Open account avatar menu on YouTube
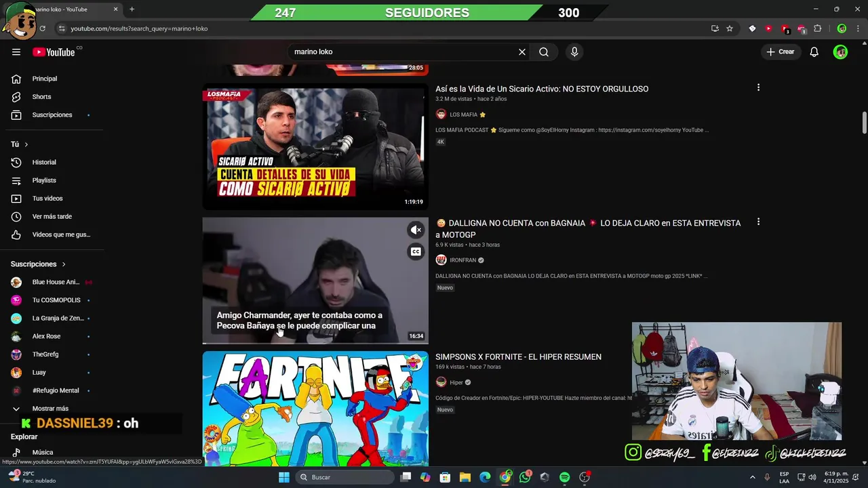The image size is (868, 488). coord(841,52)
